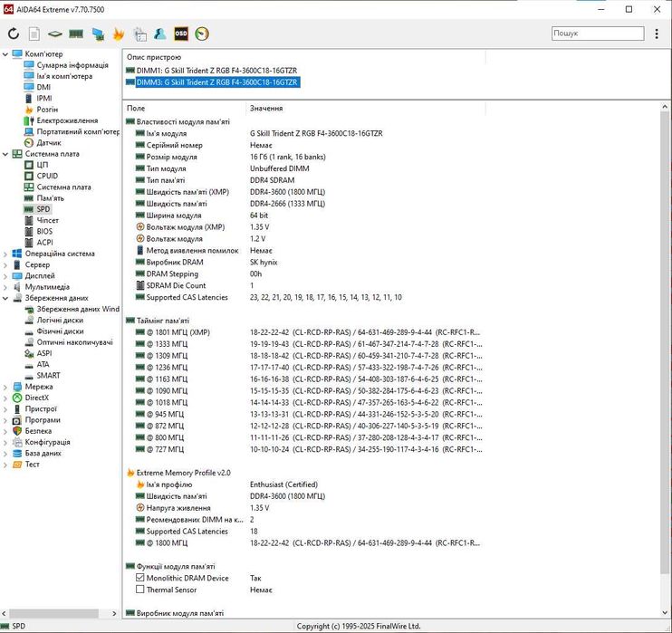Open the Фізичні диски item

pos(60,331)
